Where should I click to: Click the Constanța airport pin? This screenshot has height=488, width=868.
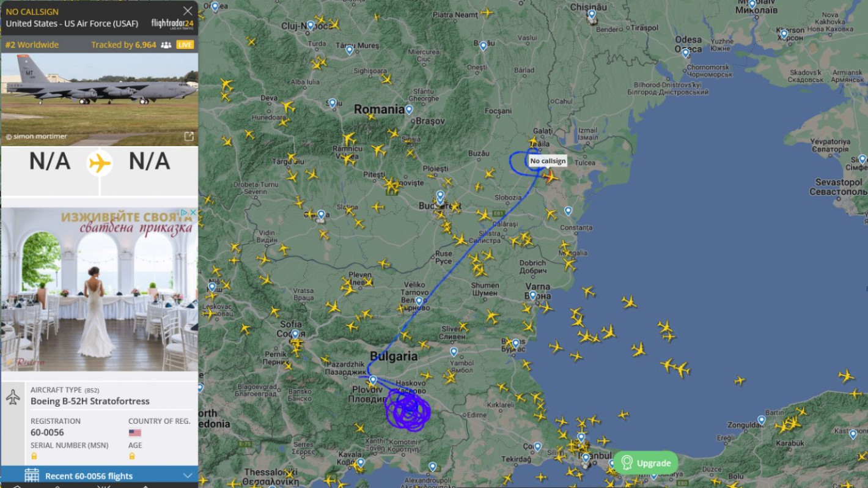[x=568, y=212]
